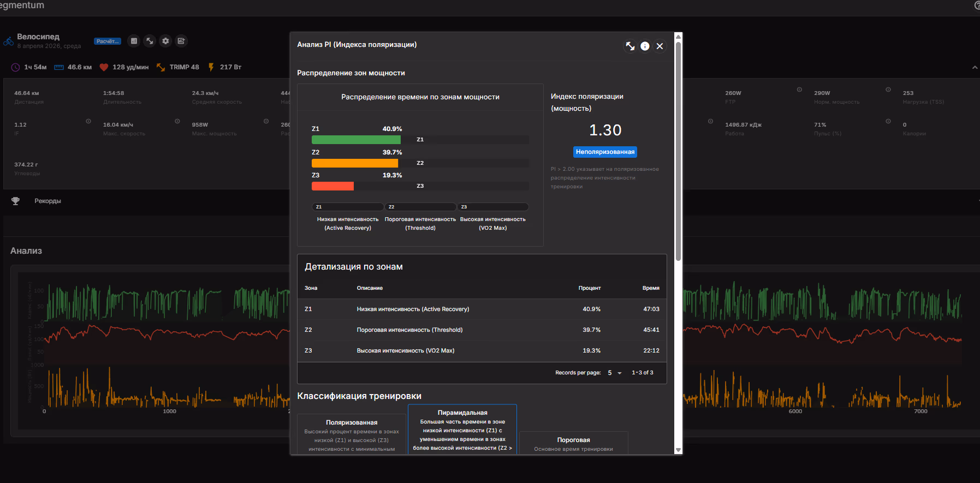Click the add chart icon in activity toolbar
This screenshot has height=483, width=980.
pos(181,41)
